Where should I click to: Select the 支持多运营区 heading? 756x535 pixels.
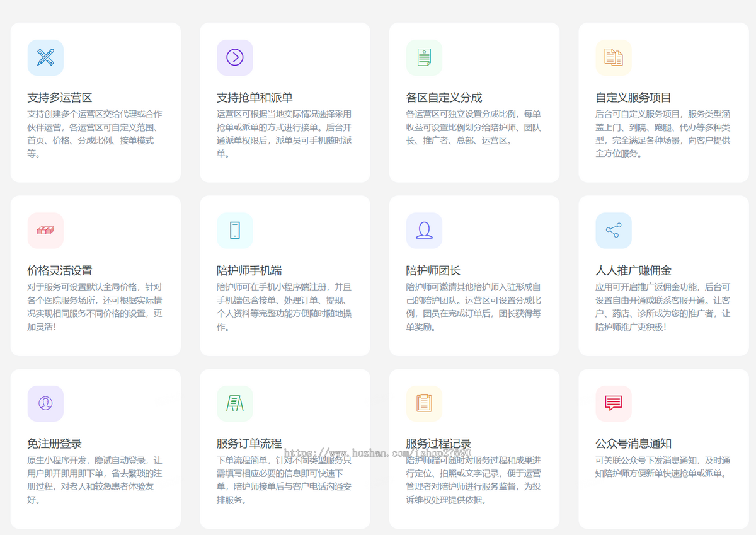[60, 98]
